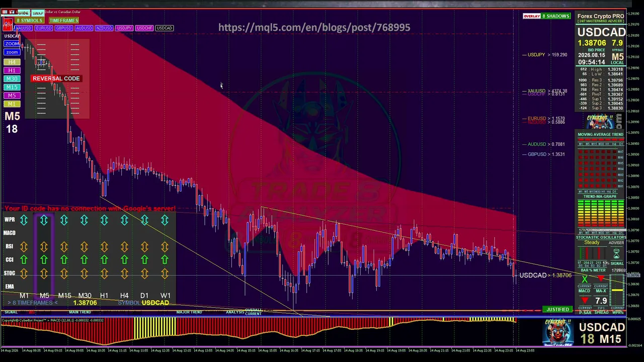Click the STOC arrow for M1

tap(24, 273)
